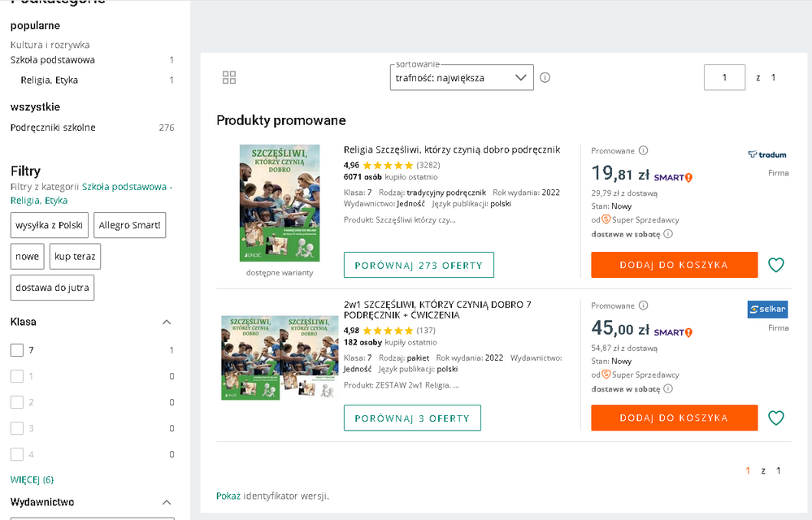The image size is (812, 520).
Task: Check the Klasa 7 checkbox
Action: pos(17,350)
